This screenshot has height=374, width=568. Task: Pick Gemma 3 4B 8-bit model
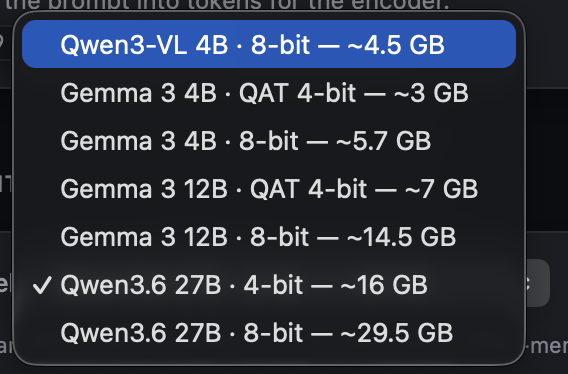pyautogui.click(x=269, y=141)
